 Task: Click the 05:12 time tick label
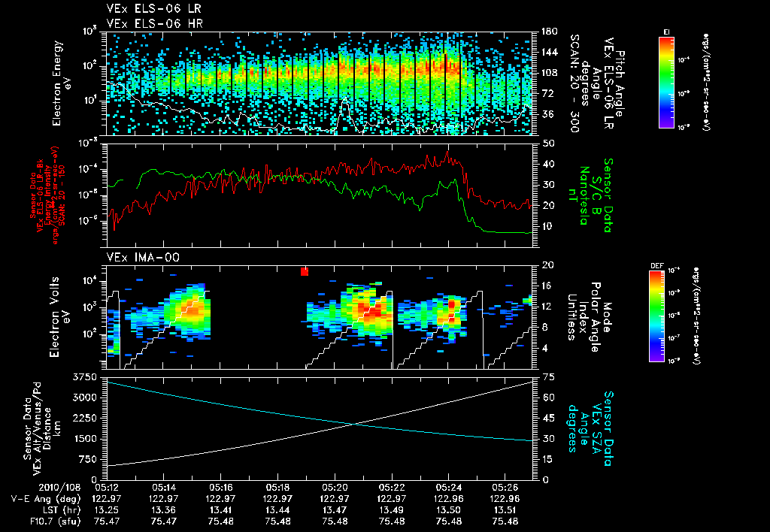coord(107,488)
